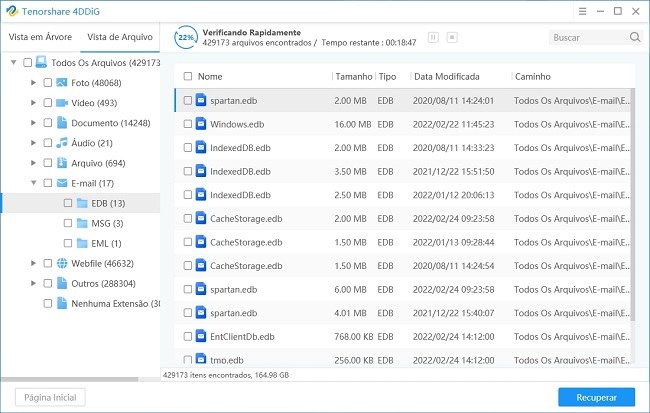Click the Arquivo archive icon

(62, 163)
